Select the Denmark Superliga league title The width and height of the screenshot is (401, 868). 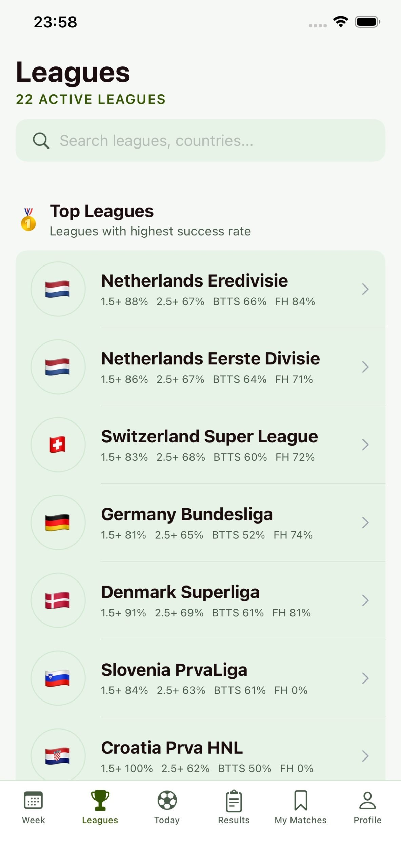pyautogui.click(x=180, y=592)
